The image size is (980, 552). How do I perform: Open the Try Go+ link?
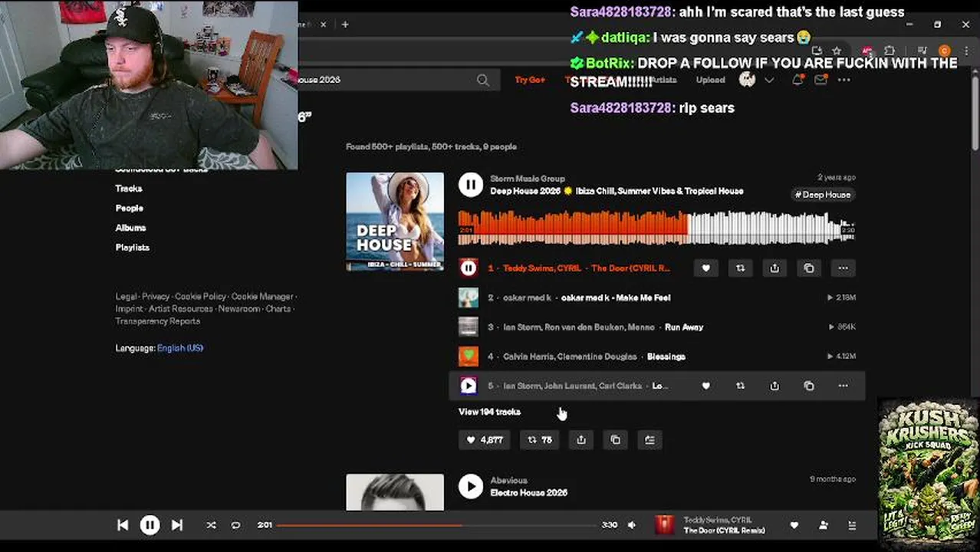pos(530,80)
